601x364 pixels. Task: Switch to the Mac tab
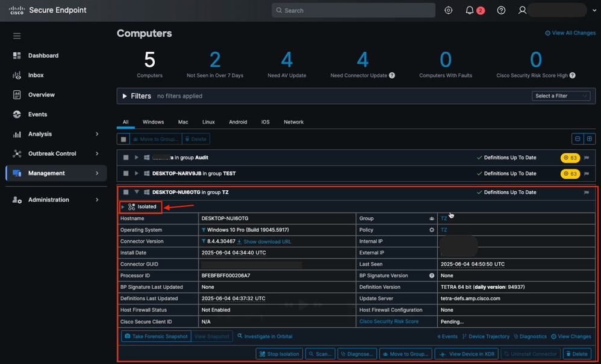coord(183,122)
